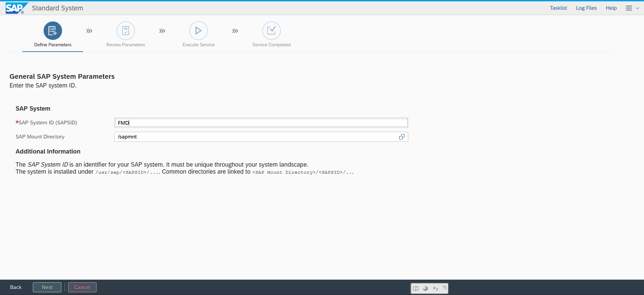This screenshot has width=644, height=295.
Task: Open Log Files
Action: click(x=586, y=8)
